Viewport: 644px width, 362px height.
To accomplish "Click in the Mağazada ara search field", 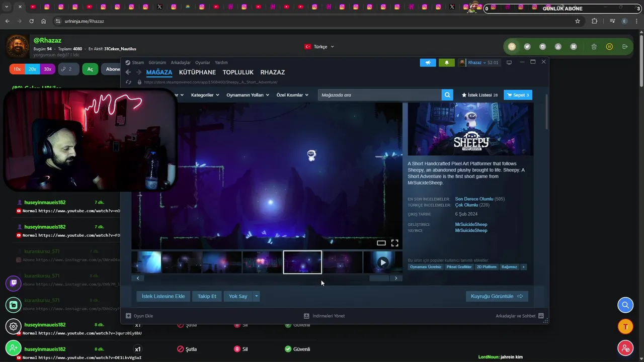I will pos(380,95).
